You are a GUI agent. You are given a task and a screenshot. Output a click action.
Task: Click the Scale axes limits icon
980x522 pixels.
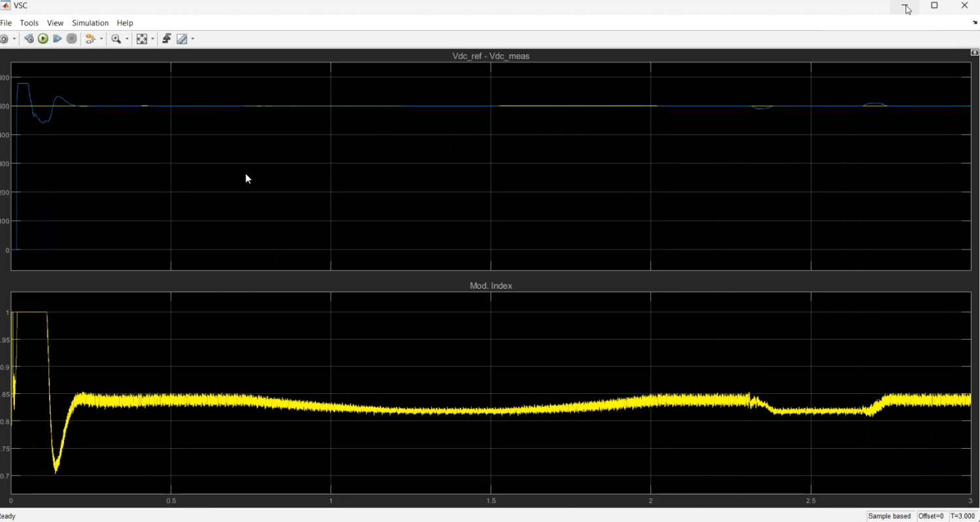(142, 39)
